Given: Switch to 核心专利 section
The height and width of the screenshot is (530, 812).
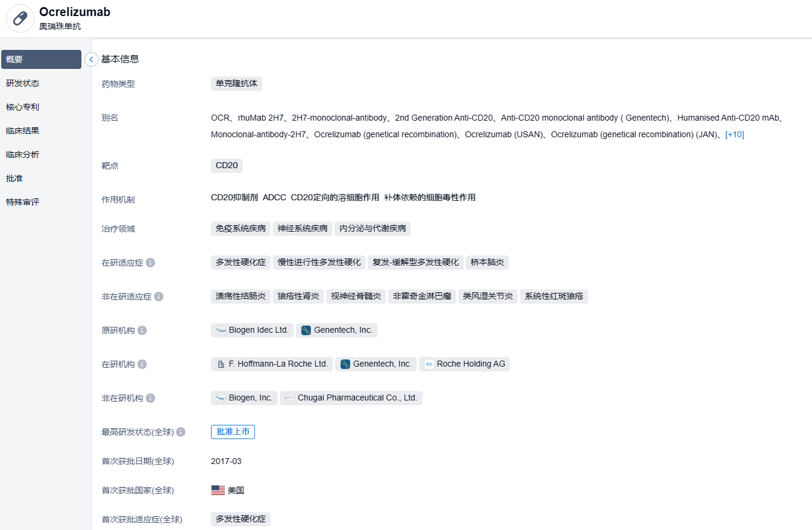Looking at the screenshot, I should pos(23,107).
